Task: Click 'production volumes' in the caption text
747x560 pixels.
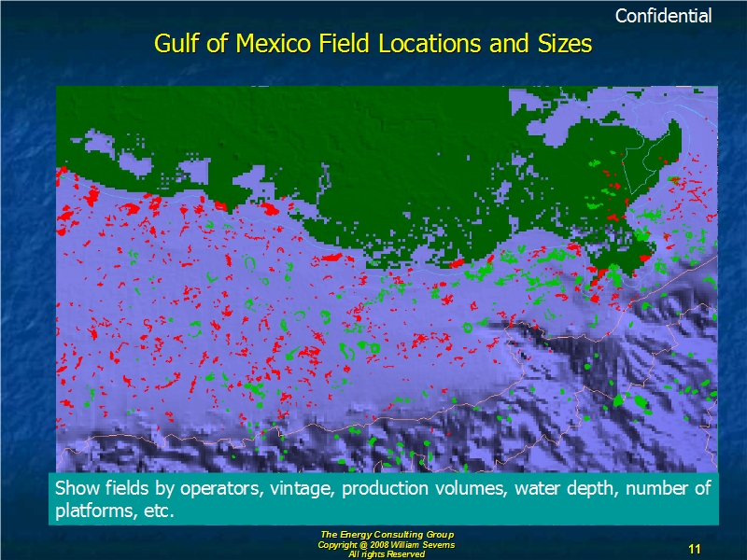Action: pyautogui.click(x=405, y=489)
